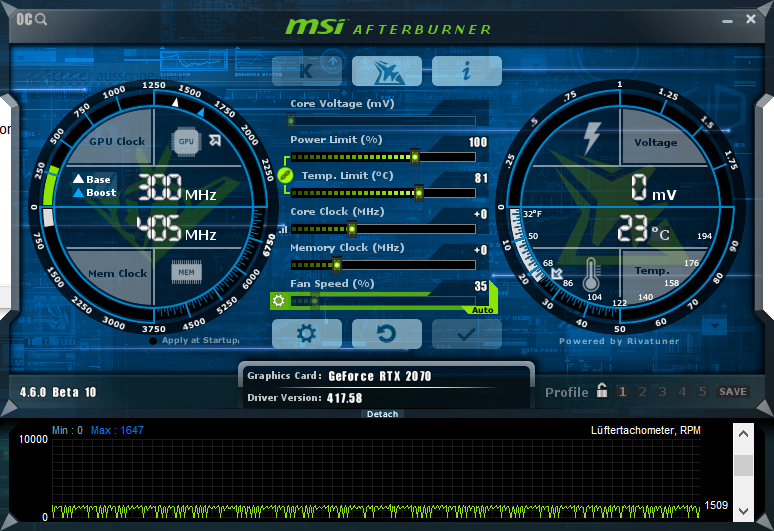774x531 pixels.
Task: Click the fan speed gear icon
Action: click(278, 301)
